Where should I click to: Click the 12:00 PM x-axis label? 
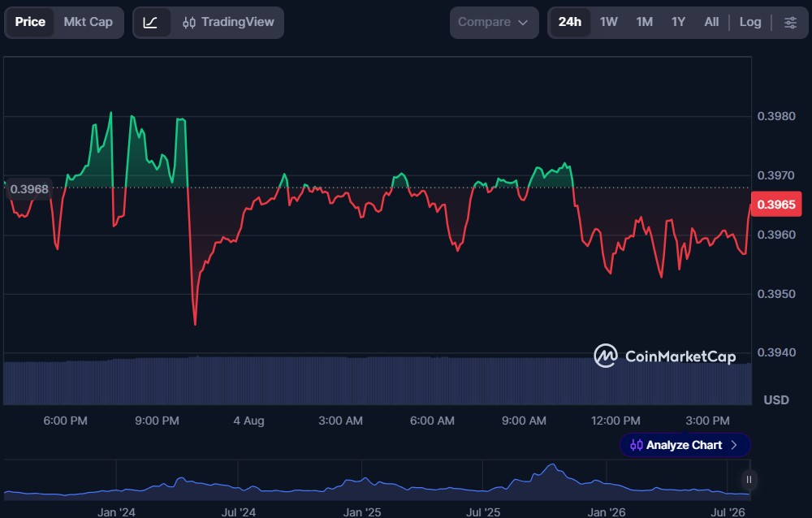click(615, 421)
